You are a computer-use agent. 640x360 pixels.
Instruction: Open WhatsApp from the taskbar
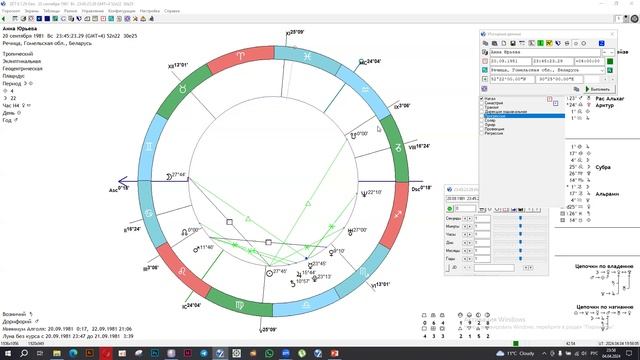tap(269, 353)
